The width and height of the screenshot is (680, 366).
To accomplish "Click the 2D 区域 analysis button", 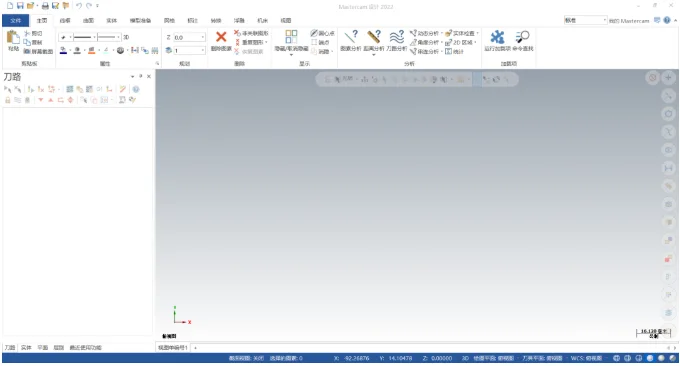I will [x=459, y=42].
